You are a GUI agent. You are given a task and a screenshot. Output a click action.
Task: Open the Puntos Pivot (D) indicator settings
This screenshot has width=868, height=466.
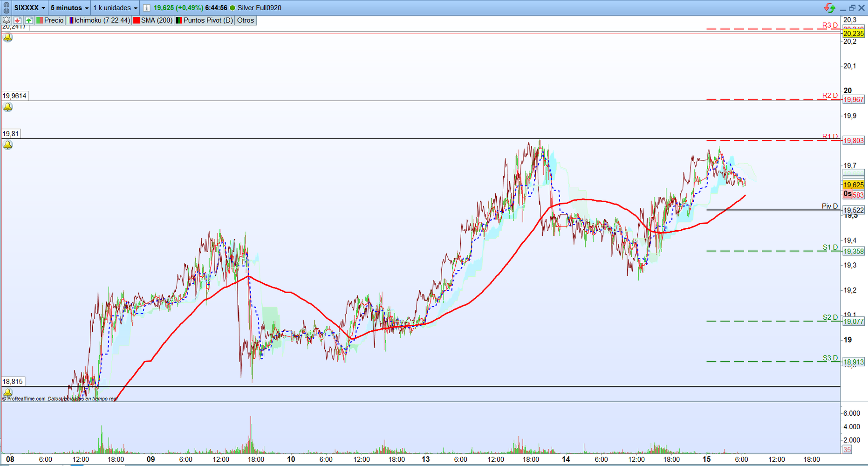click(x=204, y=21)
